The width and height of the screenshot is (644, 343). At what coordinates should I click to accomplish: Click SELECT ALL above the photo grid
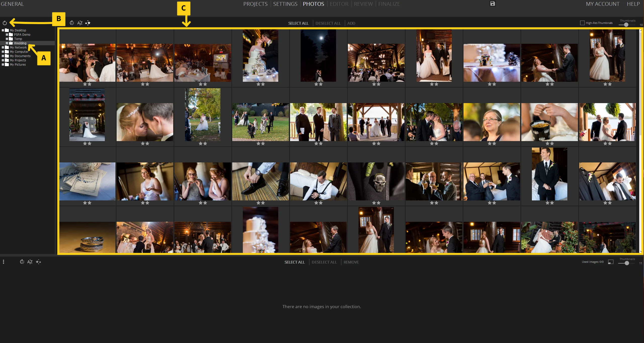click(x=298, y=23)
